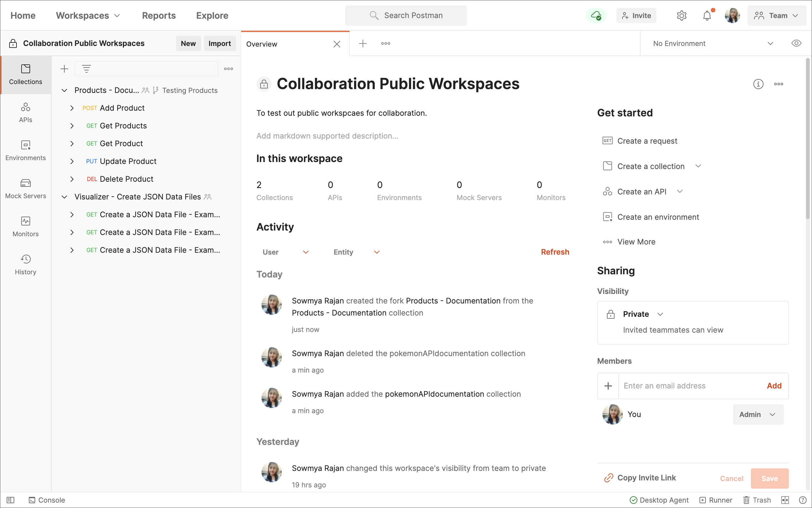Viewport: 812px width, 508px height.
Task: Click the plus icon to create collection
Action: click(64, 69)
